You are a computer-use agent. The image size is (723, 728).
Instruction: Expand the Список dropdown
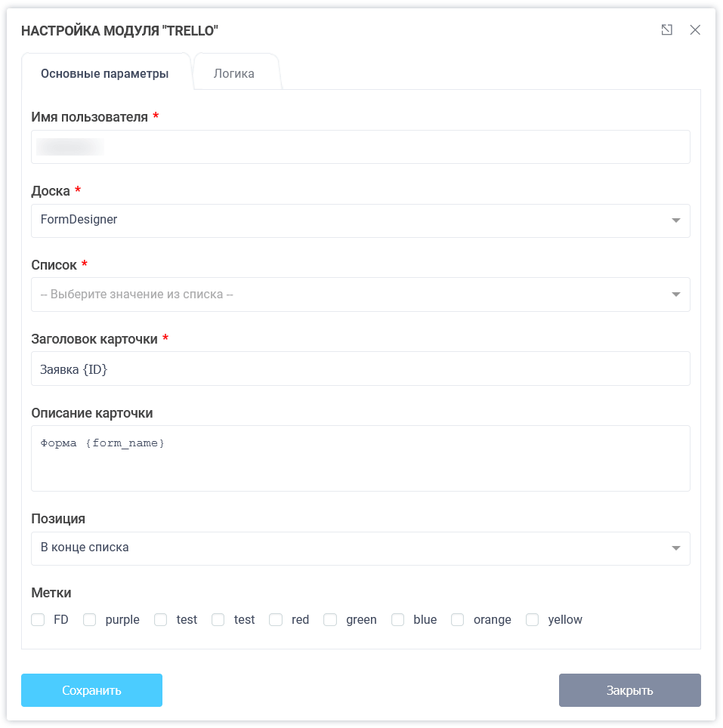click(x=360, y=294)
